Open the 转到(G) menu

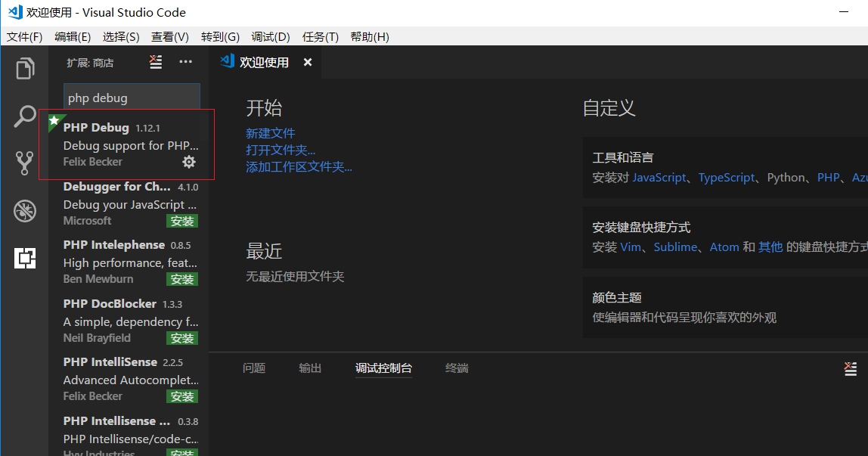coord(220,36)
